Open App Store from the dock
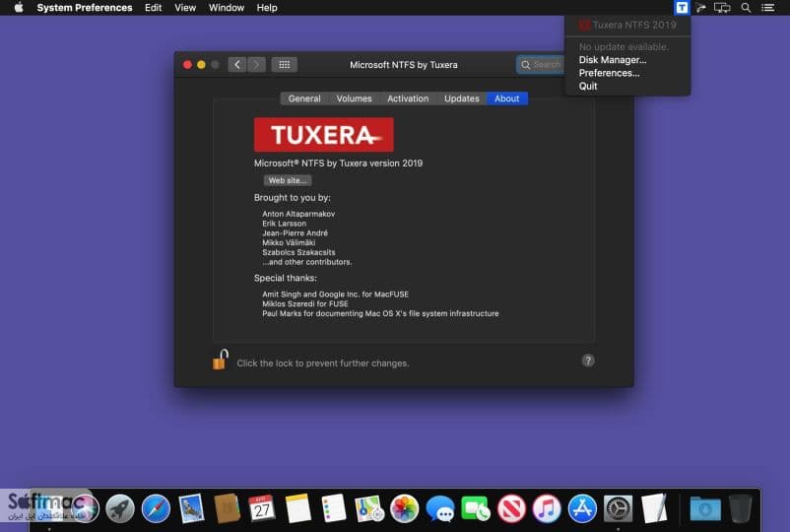Screen dimensions: 790x532 [582, 508]
